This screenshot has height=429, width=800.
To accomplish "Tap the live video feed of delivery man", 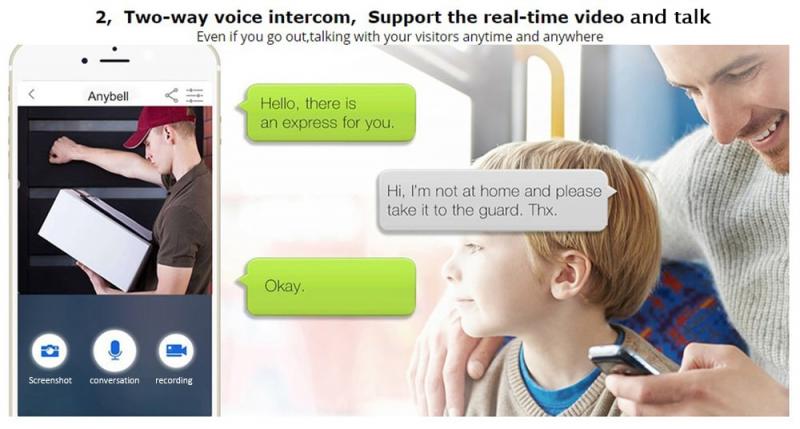I will point(115,200).
